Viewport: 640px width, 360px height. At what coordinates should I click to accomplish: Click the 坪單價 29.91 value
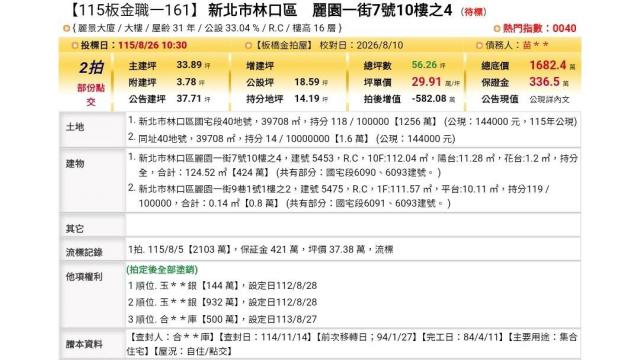coord(426,82)
